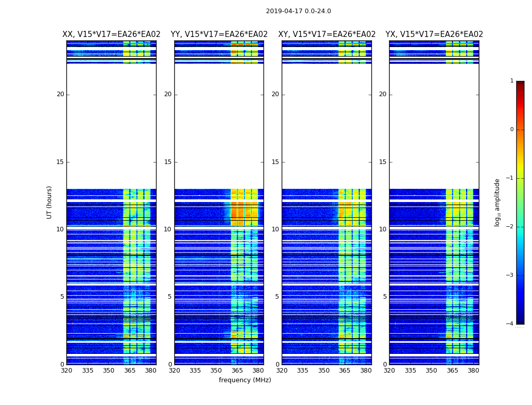Click the colorbar tick label 0
Viewport: 532px width, 405px height.
(x=512, y=130)
